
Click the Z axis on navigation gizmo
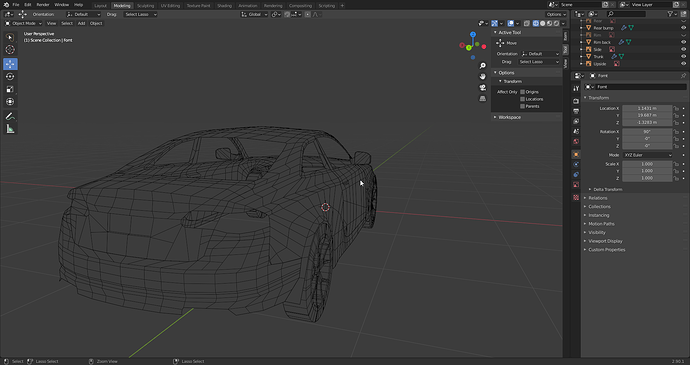coord(473,34)
